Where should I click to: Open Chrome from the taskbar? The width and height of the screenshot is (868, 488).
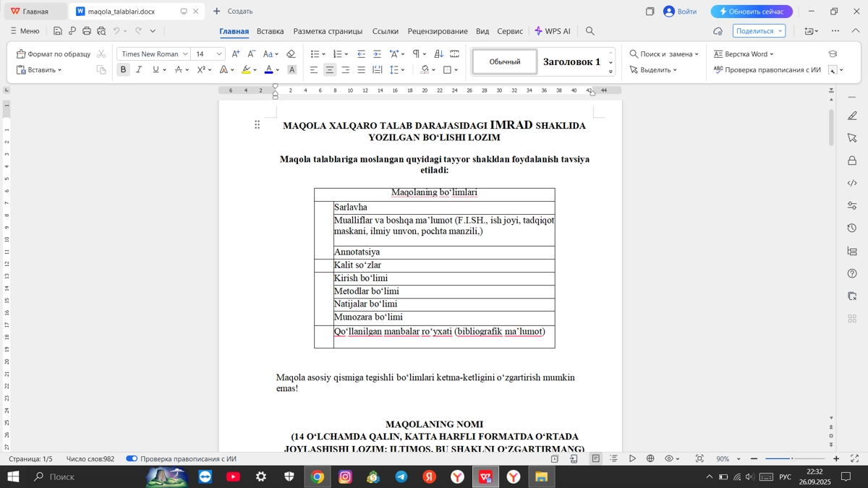click(x=316, y=476)
